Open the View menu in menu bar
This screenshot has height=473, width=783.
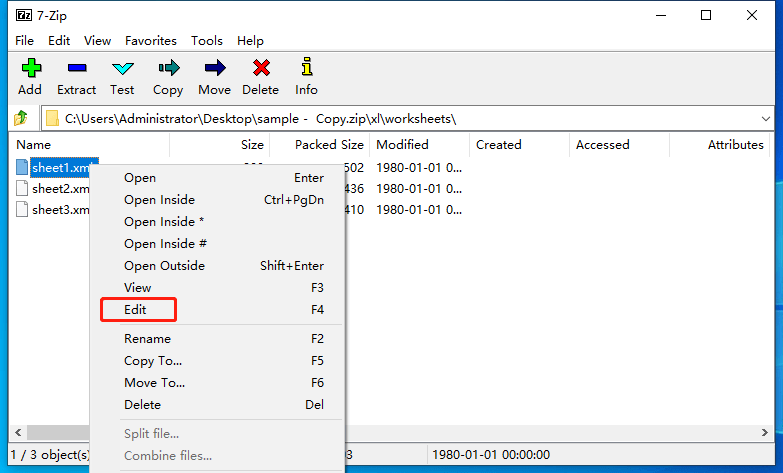[x=97, y=40]
